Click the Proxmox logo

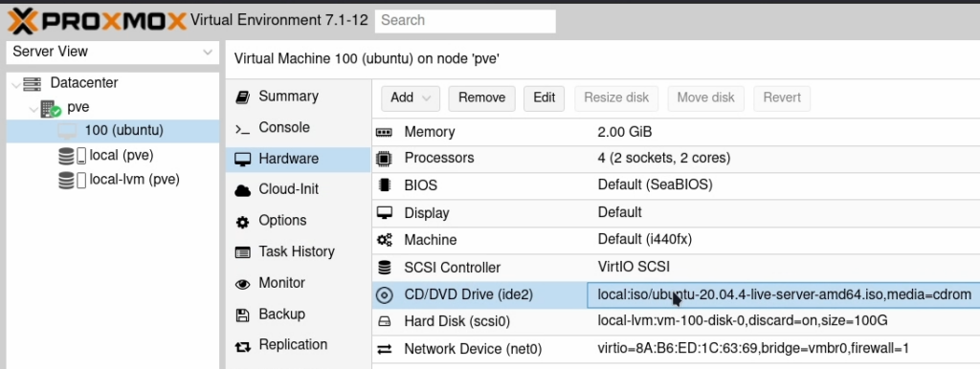[x=97, y=21]
